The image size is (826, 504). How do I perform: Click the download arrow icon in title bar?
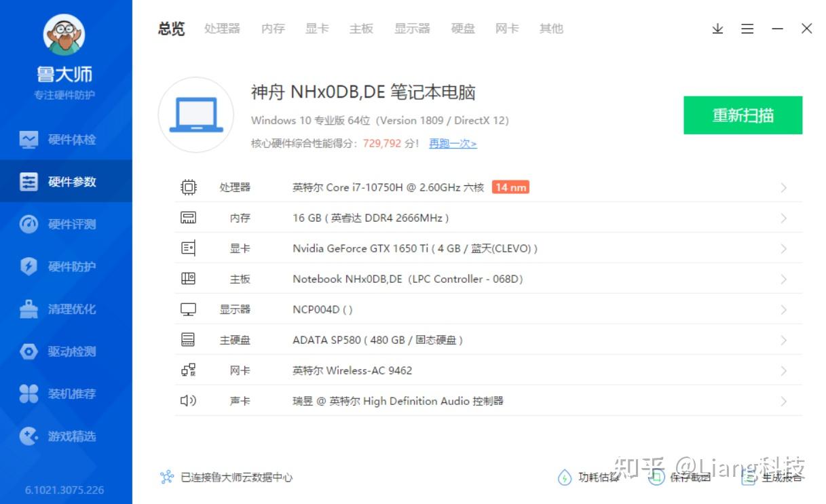click(717, 28)
